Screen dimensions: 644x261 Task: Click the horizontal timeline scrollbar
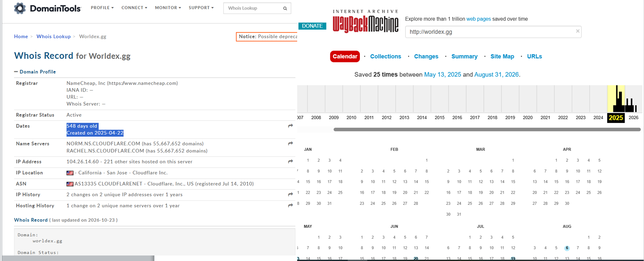point(487,129)
